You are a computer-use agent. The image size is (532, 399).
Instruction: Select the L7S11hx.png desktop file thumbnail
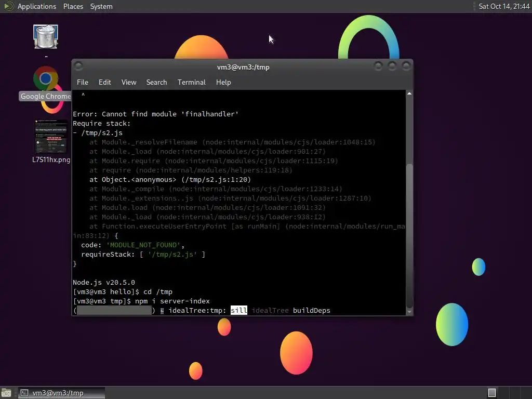(51, 137)
